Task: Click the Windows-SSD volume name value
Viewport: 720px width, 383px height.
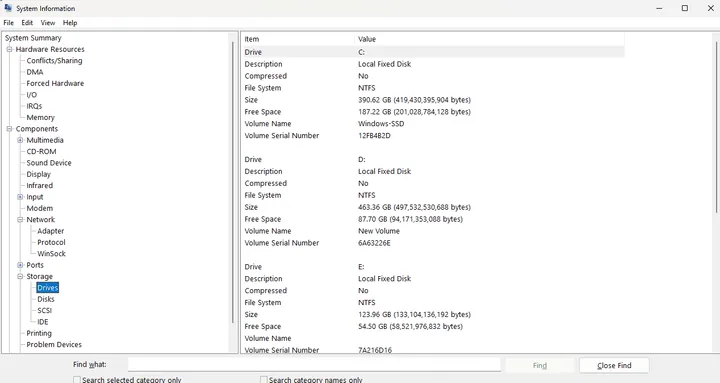Action: coord(381,124)
